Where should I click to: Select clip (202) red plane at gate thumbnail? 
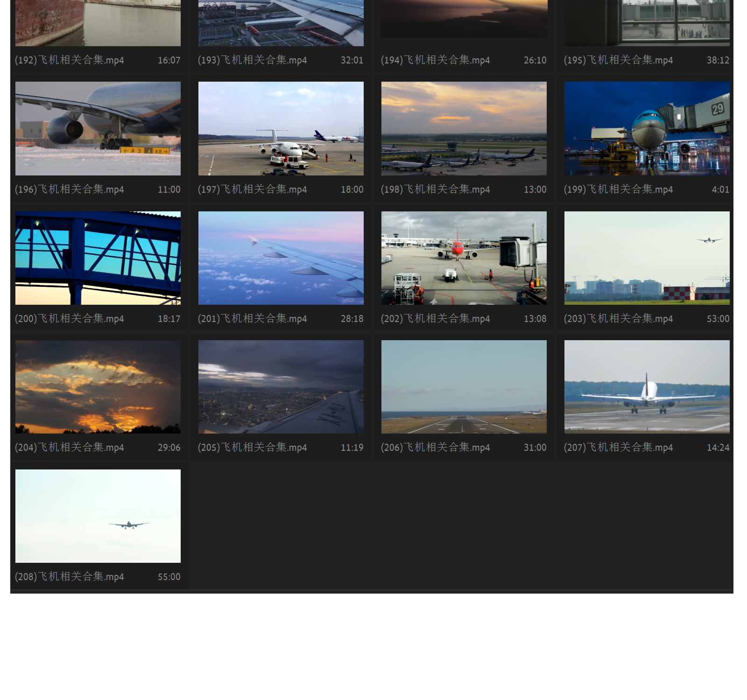point(464,258)
